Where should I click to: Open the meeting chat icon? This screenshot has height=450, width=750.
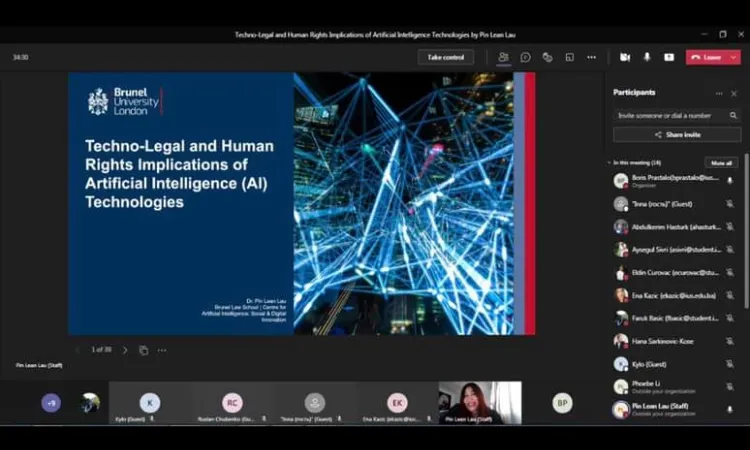tap(525, 57)
